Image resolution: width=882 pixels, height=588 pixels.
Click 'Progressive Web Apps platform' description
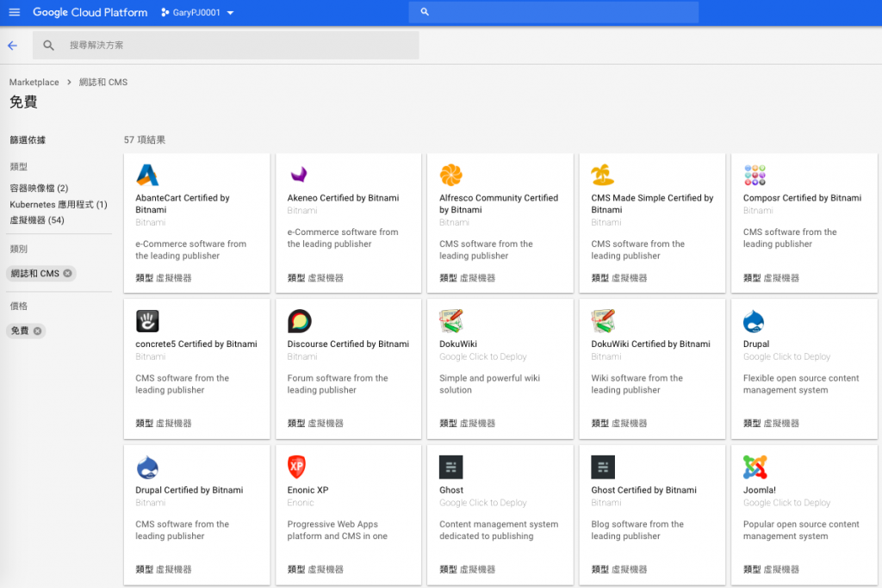pyautogui.click(x=337, y=530)
